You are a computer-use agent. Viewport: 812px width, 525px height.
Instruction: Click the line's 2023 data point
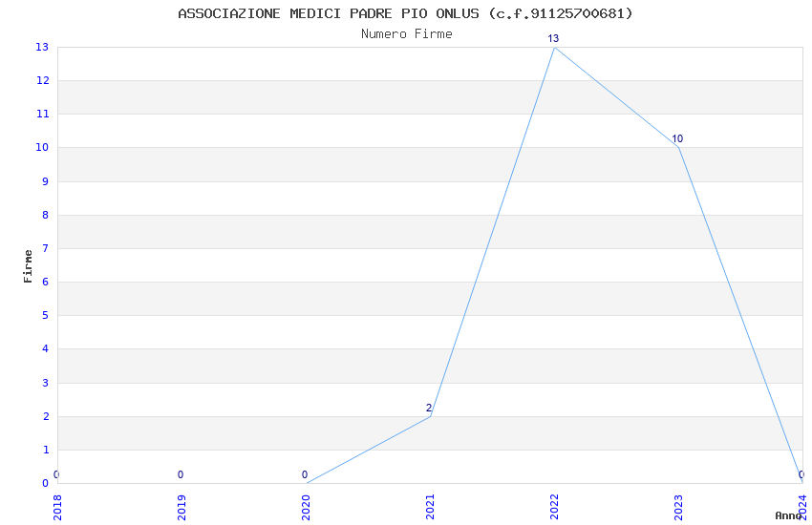point(678,147)
